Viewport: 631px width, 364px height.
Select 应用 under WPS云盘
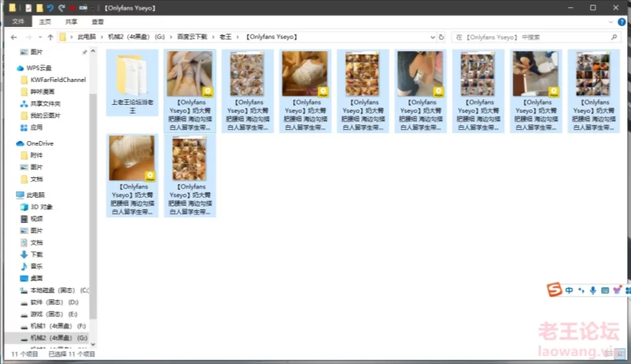36,128
